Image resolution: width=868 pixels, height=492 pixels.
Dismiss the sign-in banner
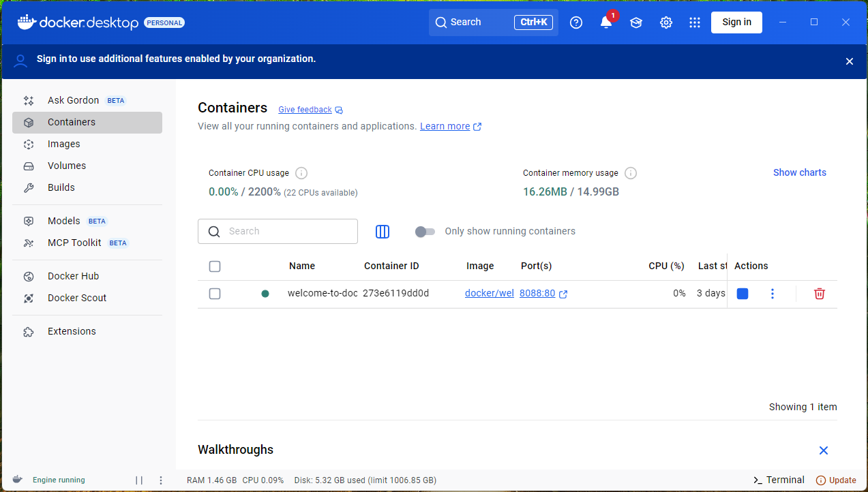click(849, 61)
